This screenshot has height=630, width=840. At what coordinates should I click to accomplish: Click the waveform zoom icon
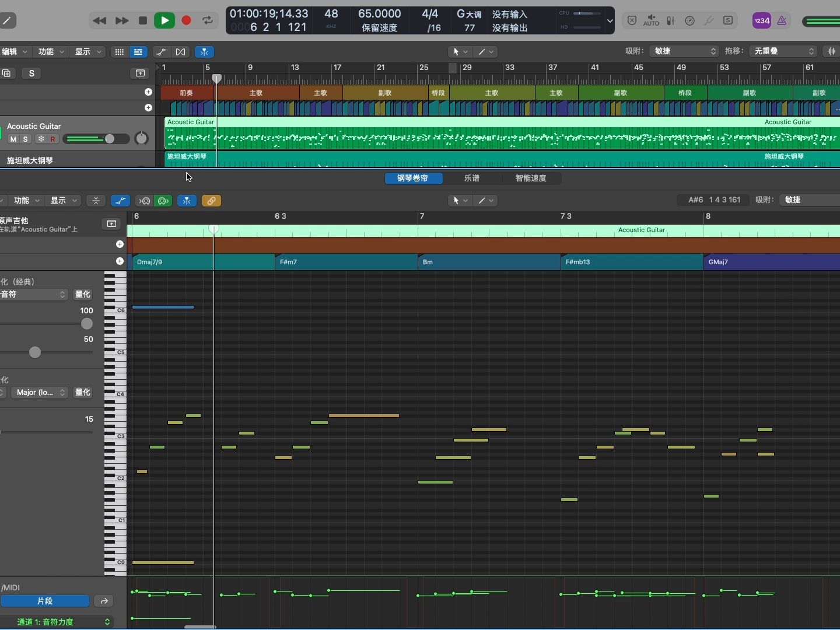(831, 51)
